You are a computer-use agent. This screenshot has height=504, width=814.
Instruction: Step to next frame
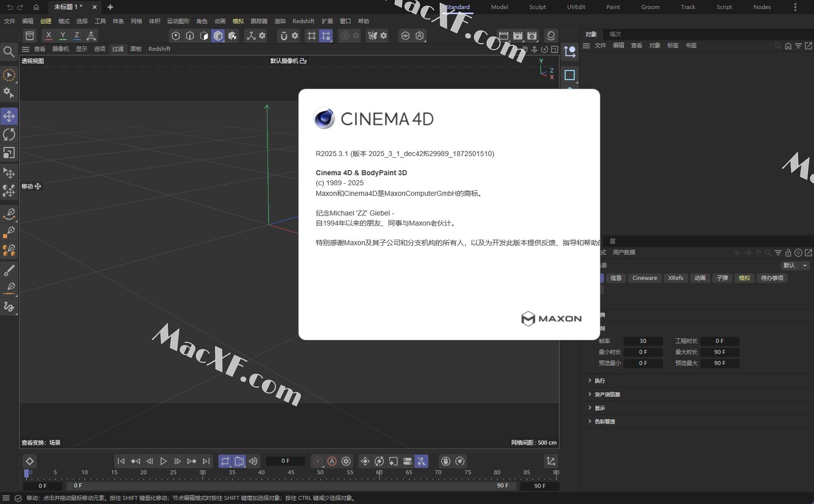[177, 461]
